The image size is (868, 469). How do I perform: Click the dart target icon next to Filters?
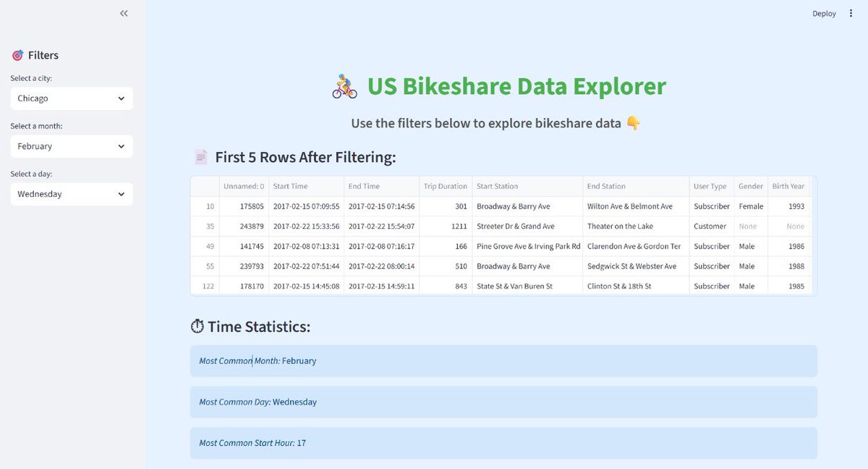point(17,54)
